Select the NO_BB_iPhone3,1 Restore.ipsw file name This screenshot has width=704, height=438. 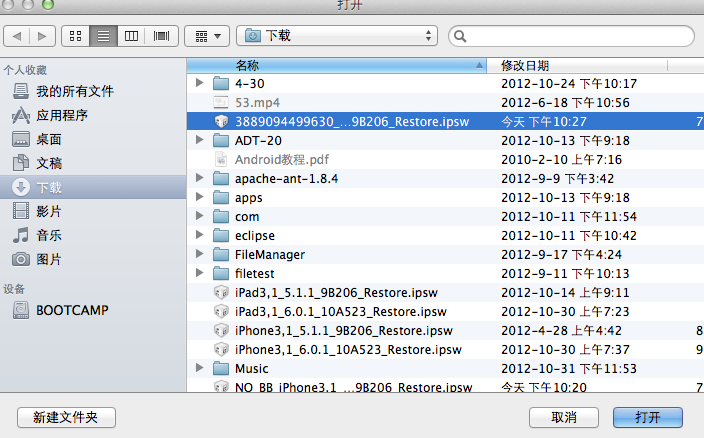coord(353,387)
